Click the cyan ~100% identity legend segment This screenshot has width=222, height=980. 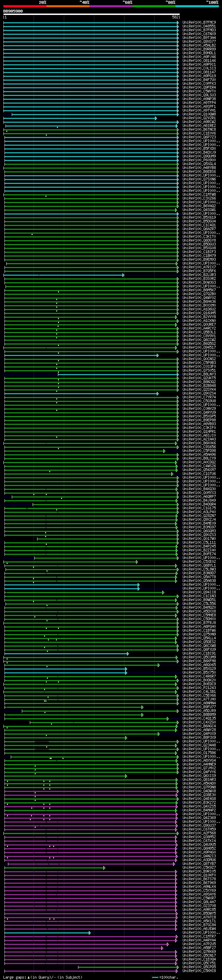pyautogui.click(x=197, y=6)
